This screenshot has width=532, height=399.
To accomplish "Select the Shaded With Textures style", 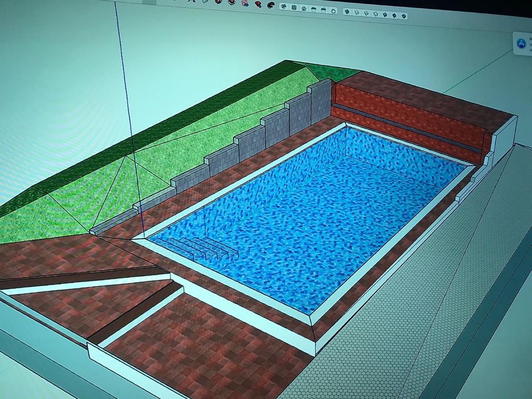I will click(x=394, y=15).
